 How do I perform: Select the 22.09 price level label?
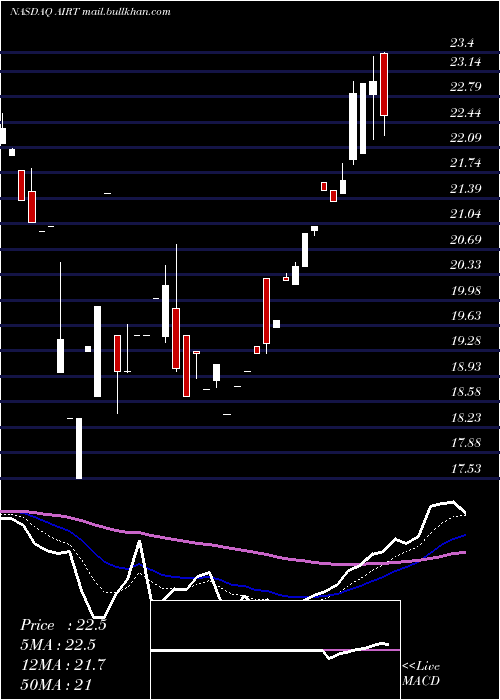(x=466, y=138)
